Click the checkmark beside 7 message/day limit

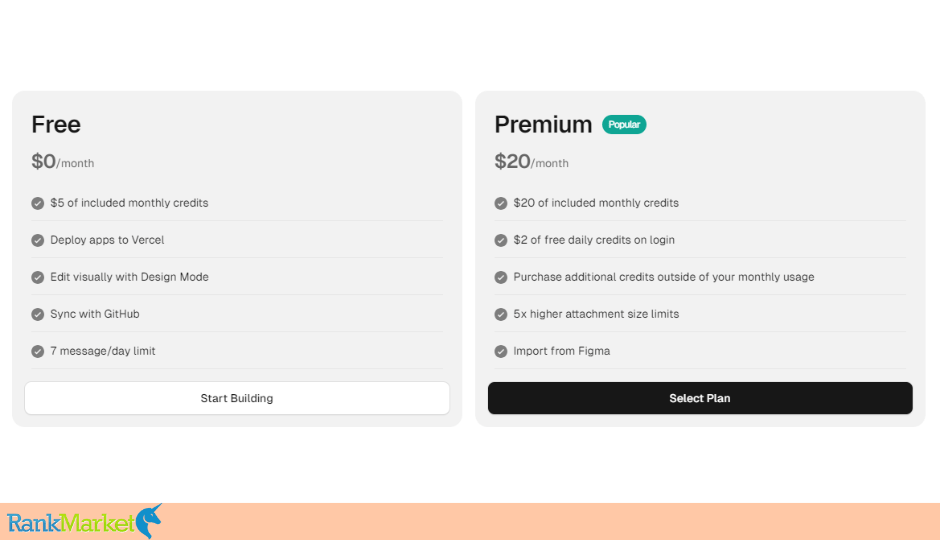tap(38, 351)
